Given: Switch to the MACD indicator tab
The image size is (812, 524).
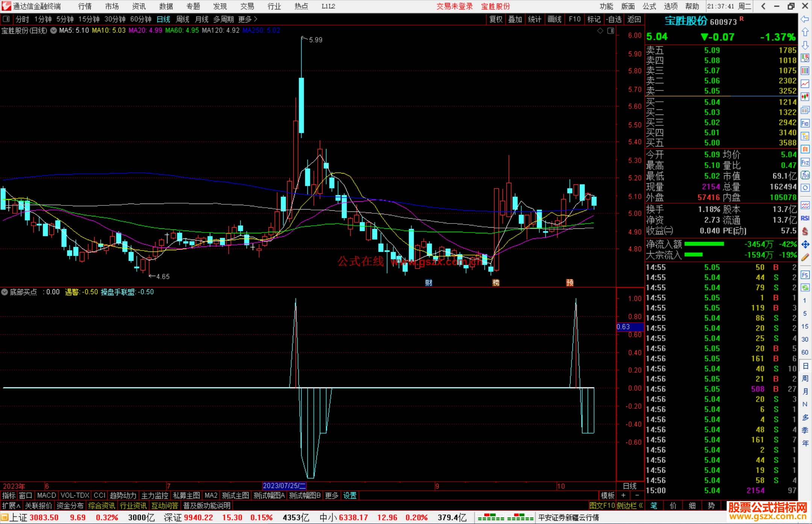Looking at the screenshot, I should (46, 495).
